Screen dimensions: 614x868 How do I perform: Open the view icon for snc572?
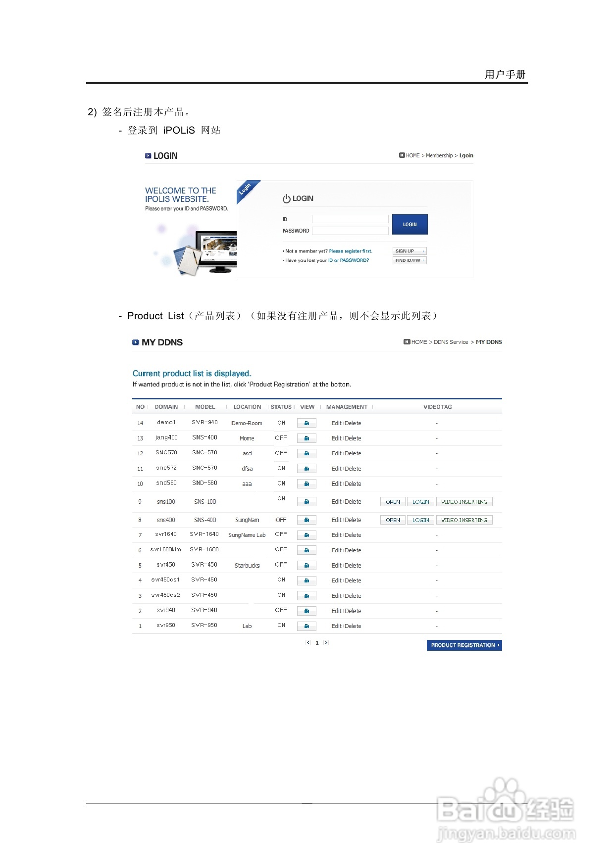[x=307, y=469]
